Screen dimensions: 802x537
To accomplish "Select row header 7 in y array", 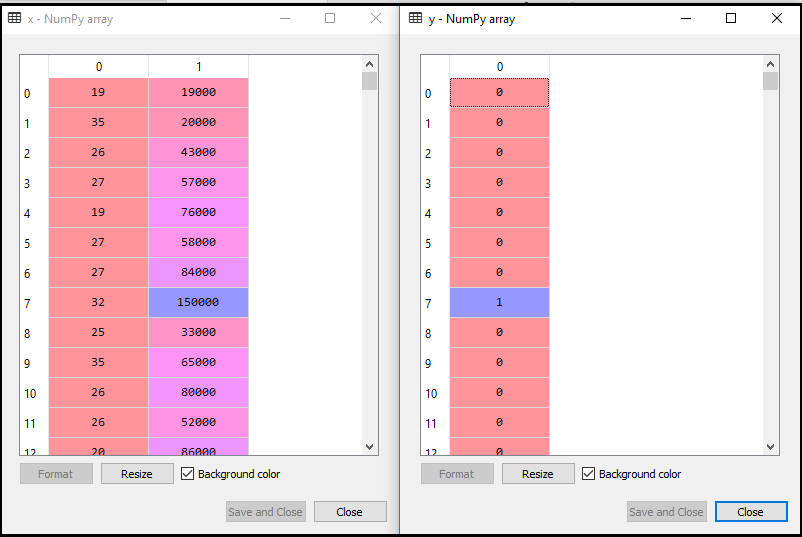I will click(x=429, y=303).
